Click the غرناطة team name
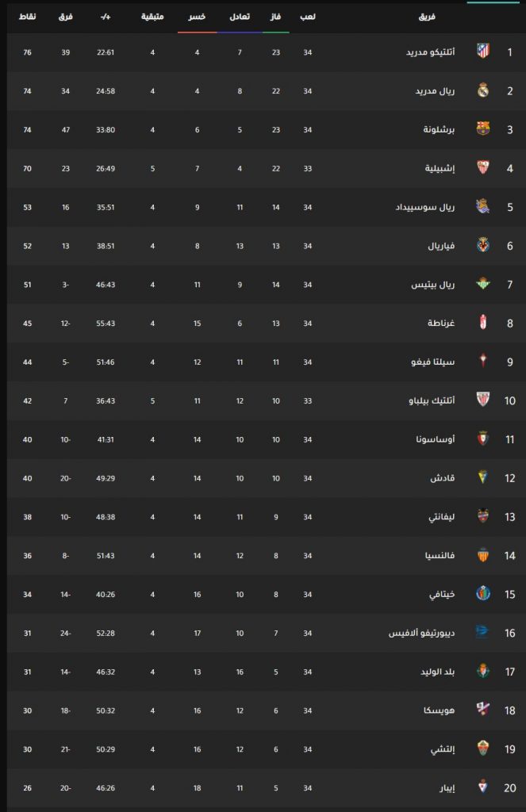 tap(441, 324)
